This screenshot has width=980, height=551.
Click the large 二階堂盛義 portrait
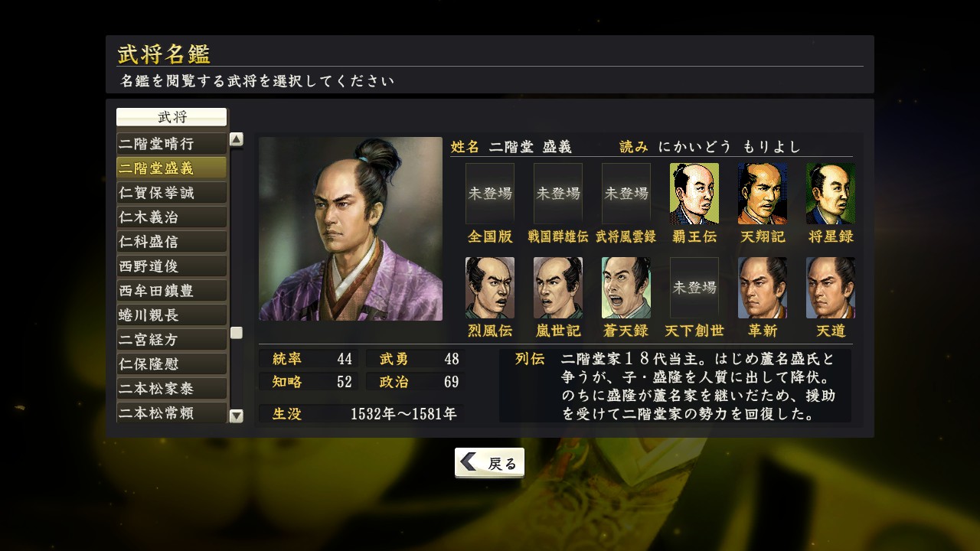point(351,229)
